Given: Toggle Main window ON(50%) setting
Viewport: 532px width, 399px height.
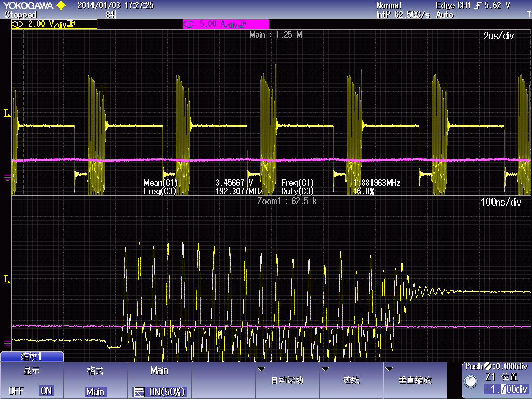Looking at the screenshot, I should 159,392.
